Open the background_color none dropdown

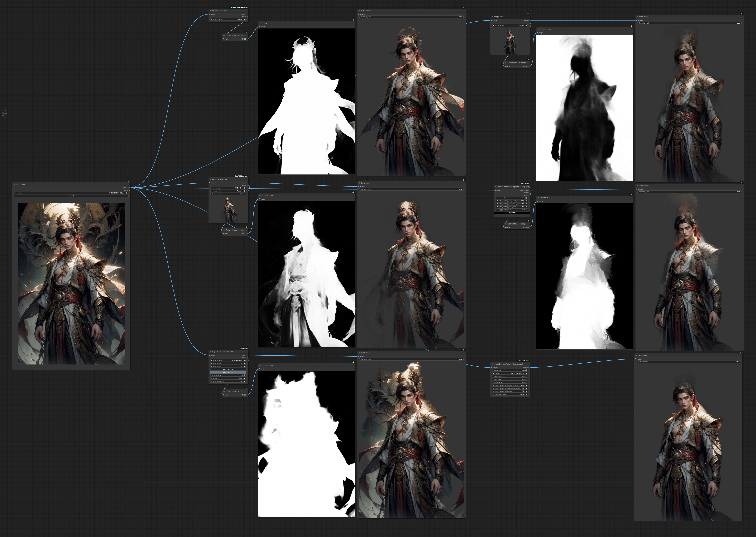(x=510, y=394)
